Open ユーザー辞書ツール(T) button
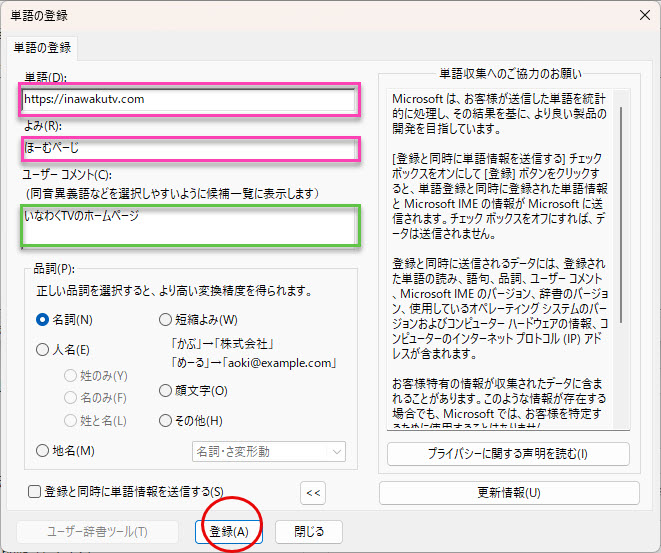This screenshot has width=661, height=553. 97,532
